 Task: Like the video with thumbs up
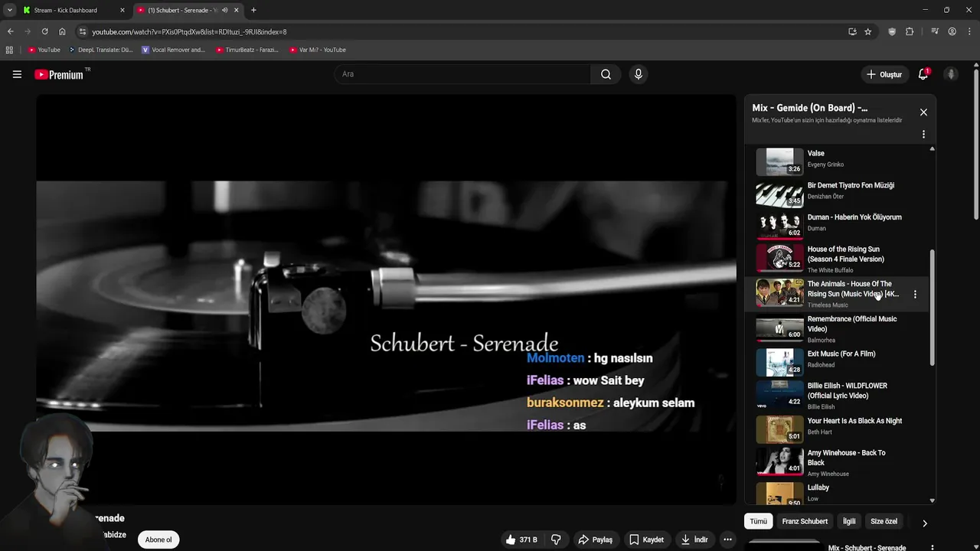(521, 540)
